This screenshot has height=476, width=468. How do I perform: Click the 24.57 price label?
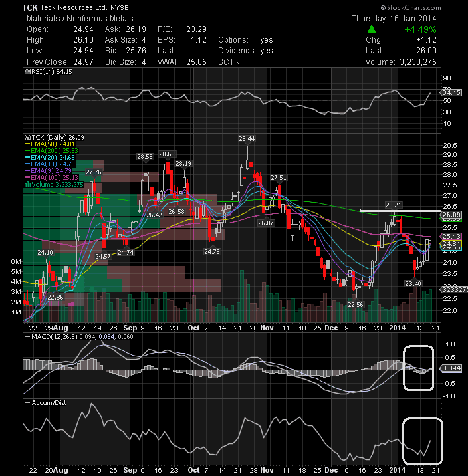coord(102,257)
